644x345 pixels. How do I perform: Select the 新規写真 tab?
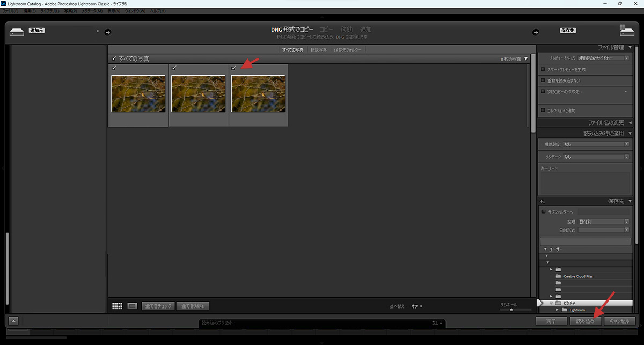318,49
